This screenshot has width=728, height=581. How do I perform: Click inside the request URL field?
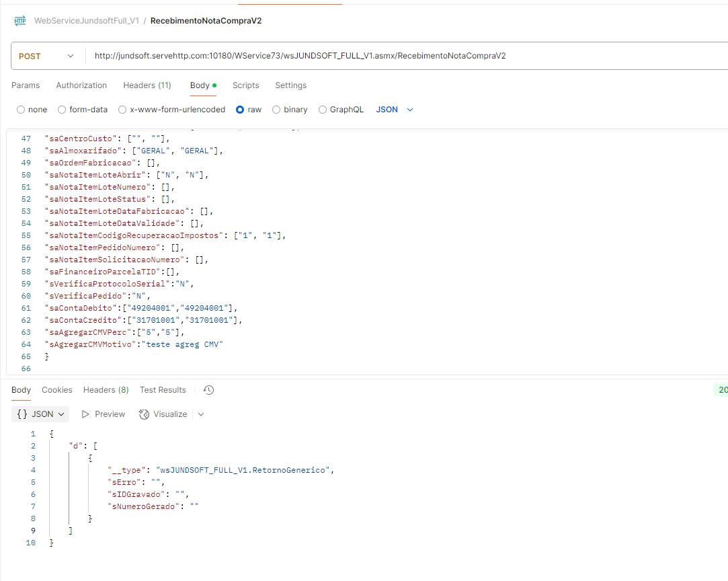pyautogui.click(x=403, y=56)
